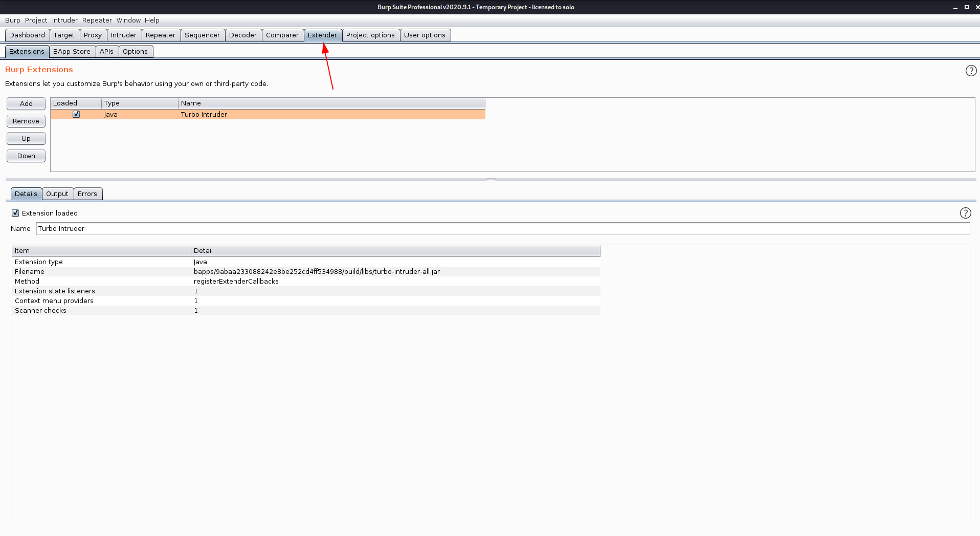Screen dimensions: 980x536
Task: Click the Remove extension button
Action: 26,121
